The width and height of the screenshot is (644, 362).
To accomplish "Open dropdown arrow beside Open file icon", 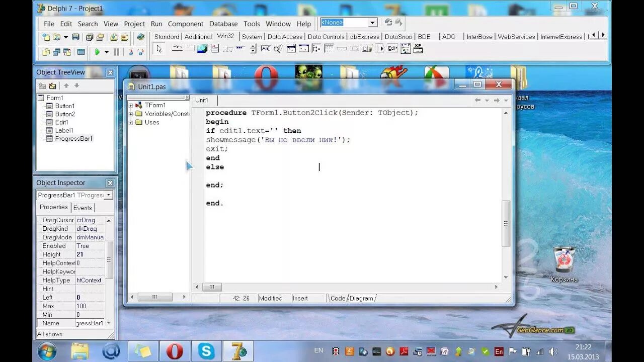I will 66,37.
